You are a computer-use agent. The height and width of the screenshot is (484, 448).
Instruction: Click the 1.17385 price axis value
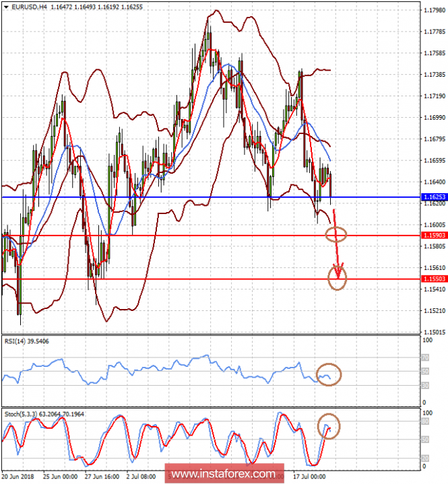point(435,75)
